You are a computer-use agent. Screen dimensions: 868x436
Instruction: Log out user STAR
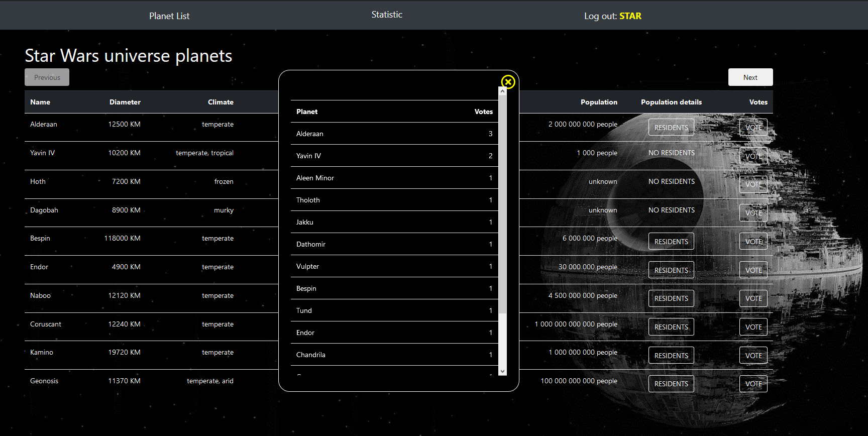pos(612,16)
